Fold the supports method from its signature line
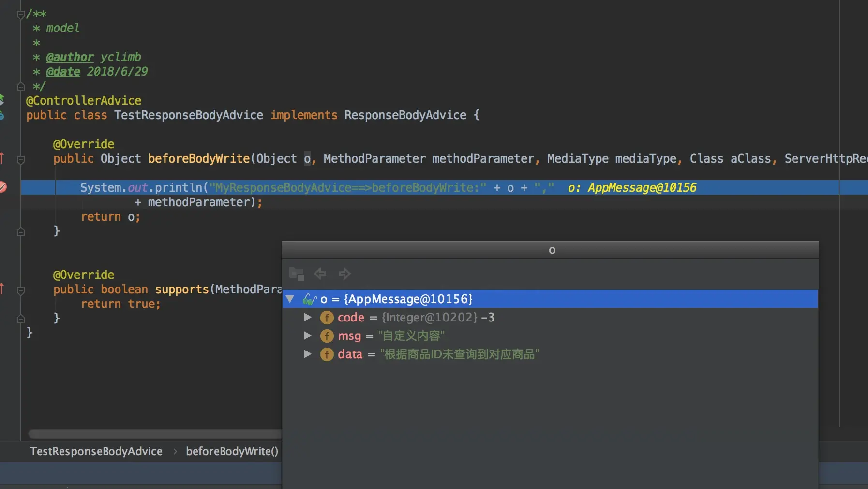The height and width of the screenshot is (489, 868). 20,290
